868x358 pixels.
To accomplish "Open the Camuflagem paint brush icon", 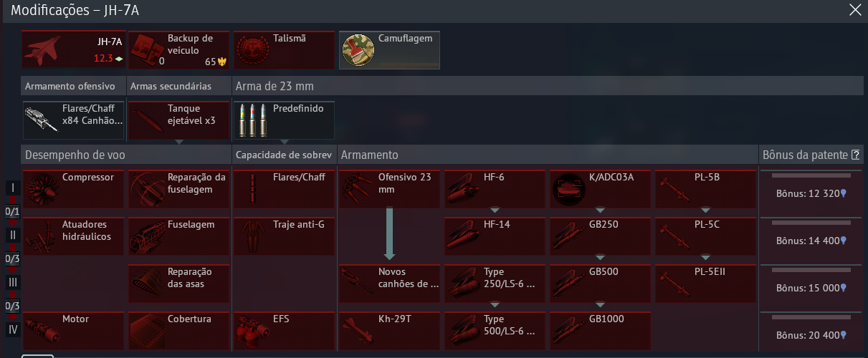I will tap(357, 50).
